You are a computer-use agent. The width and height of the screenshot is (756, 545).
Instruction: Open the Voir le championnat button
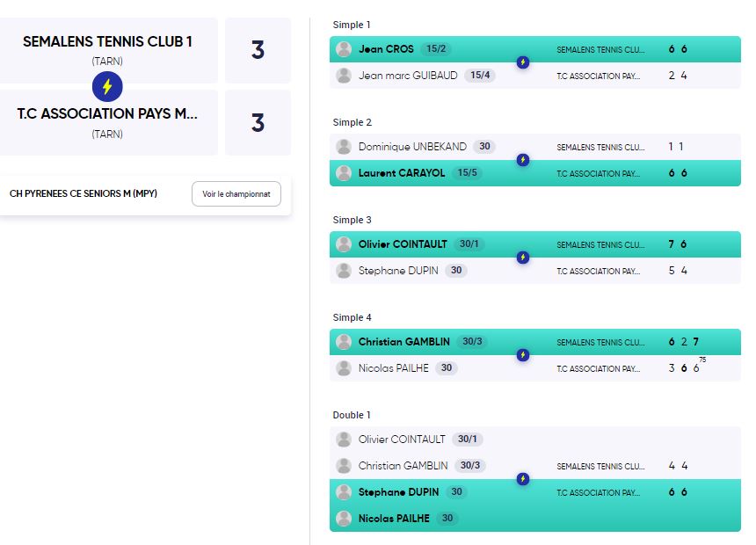(x=236, y=194)
